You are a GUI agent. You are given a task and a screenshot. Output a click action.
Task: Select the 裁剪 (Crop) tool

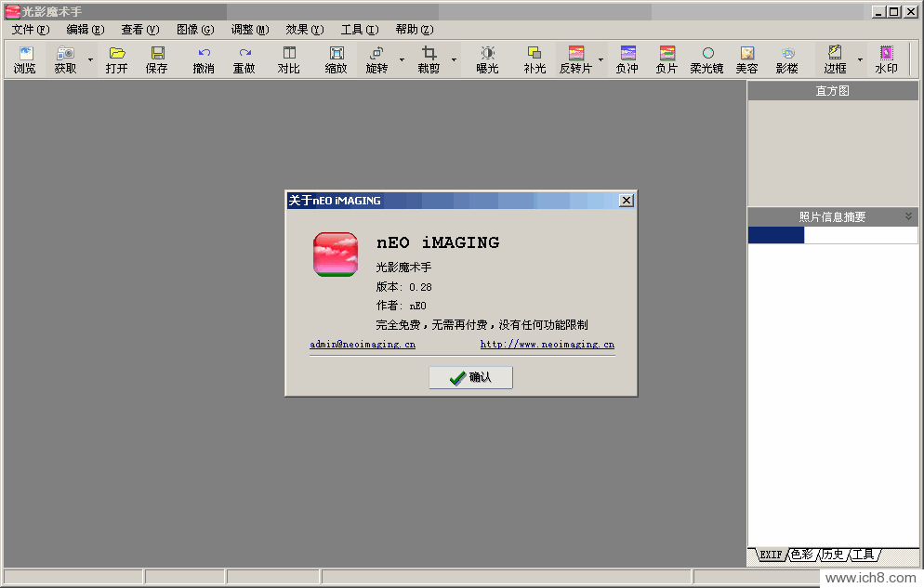click(x=429, y=60)
